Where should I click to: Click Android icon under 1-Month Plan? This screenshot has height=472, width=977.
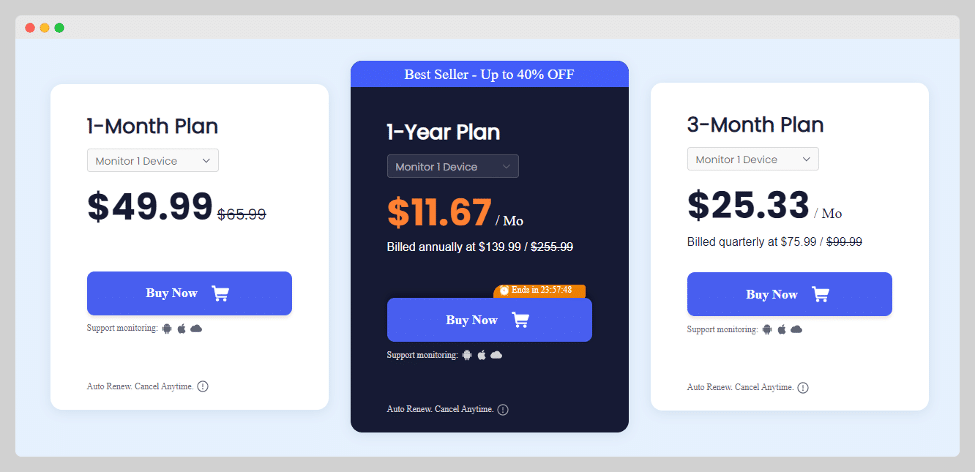167,328
